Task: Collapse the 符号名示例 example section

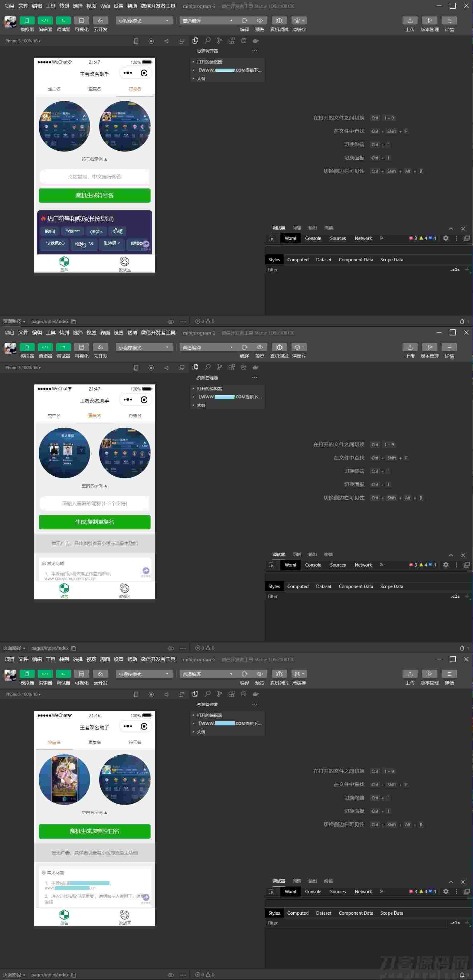Action: (94, 159)
